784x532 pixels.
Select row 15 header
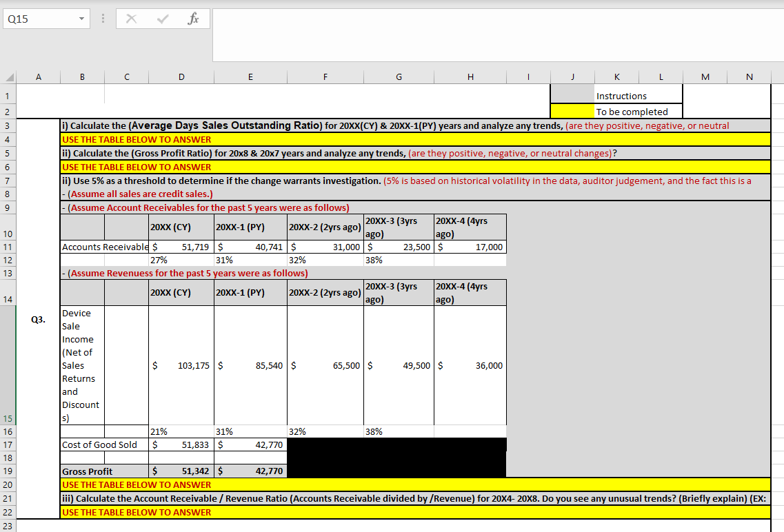(8, 365)
